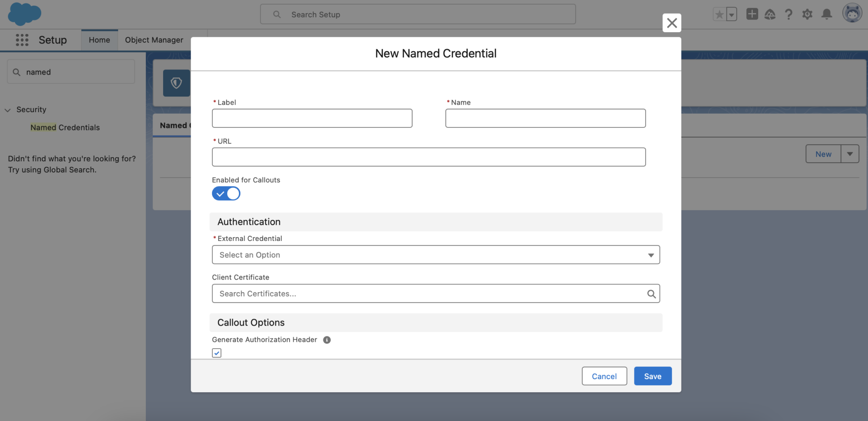This screenshot has width=868, height=421.
Task: Open the Help question mark icon
Action: [x=789, y=14]
